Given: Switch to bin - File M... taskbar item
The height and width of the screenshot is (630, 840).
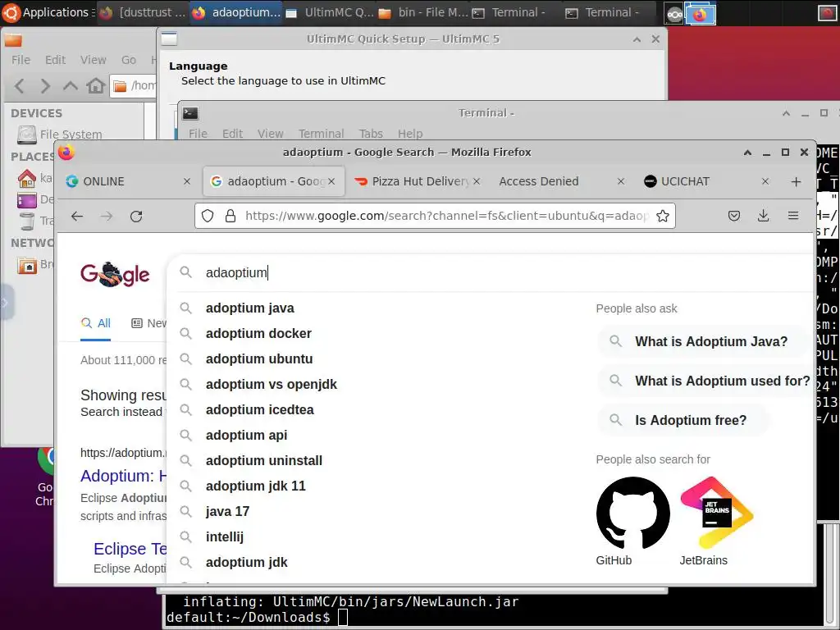Looking at the screenshot, I should [423, 12].
